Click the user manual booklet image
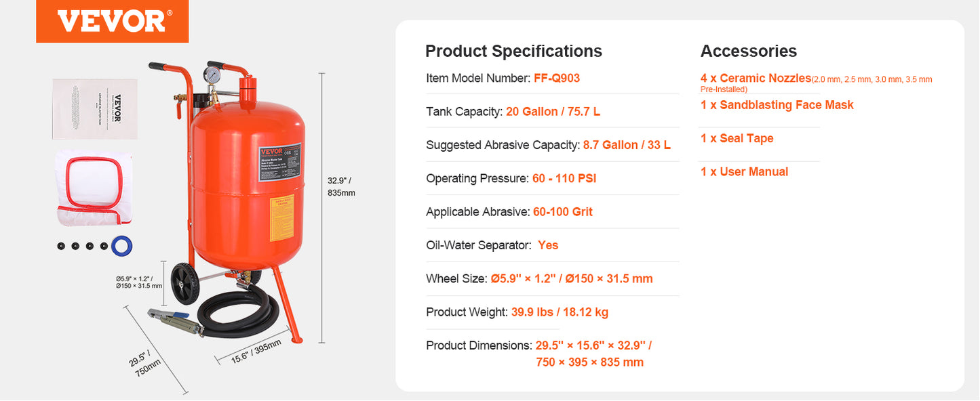The image size is (980, 401). coord(95,109)
